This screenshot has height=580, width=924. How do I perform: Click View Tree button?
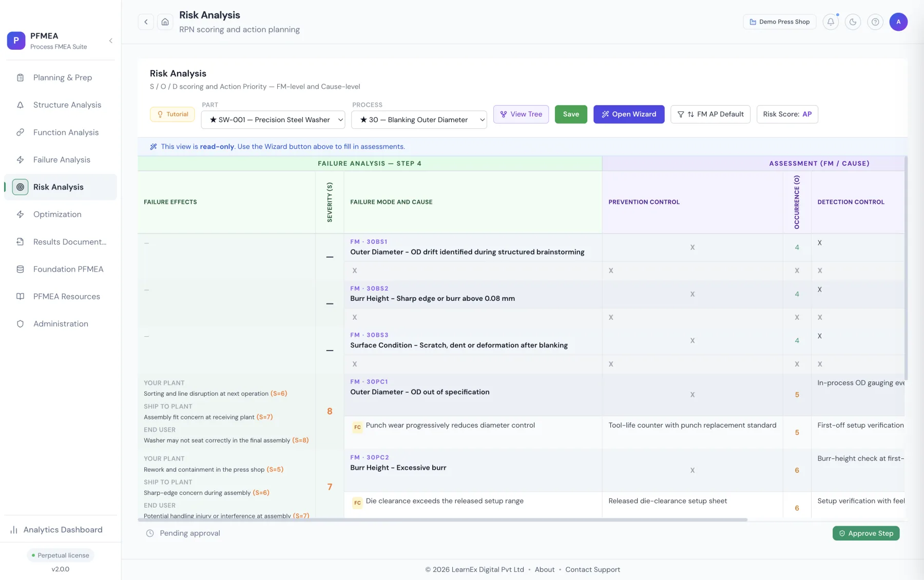(x=521, y=114)
